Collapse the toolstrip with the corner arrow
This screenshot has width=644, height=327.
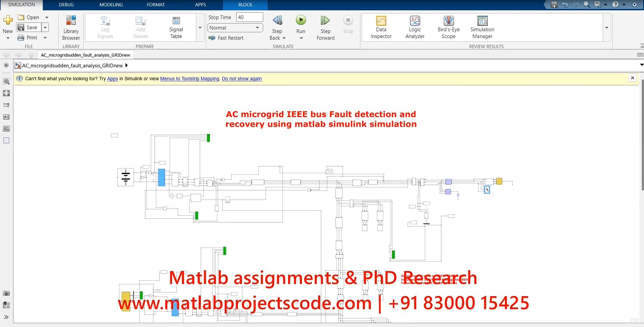click(x=641, y=46)
